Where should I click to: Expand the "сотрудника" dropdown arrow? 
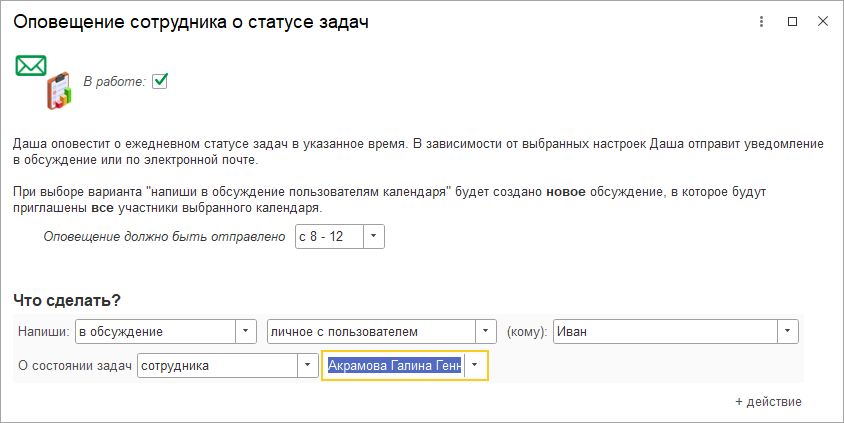[306, 366]
